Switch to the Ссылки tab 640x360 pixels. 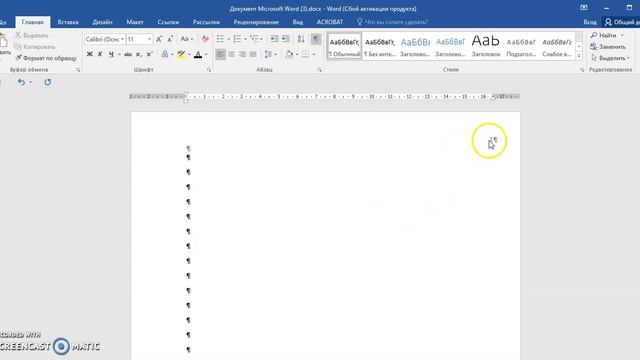[x=168, y=22]
